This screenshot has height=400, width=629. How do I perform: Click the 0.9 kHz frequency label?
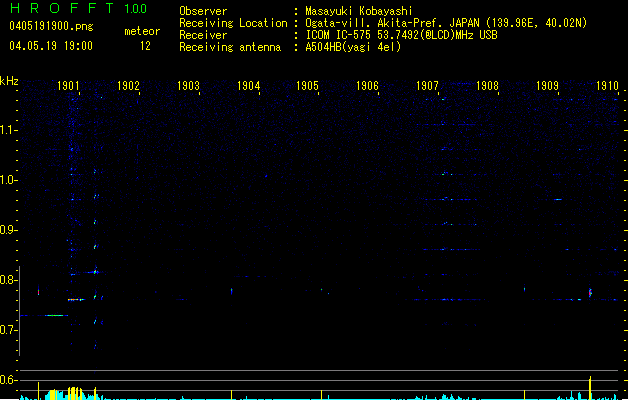tap(7, 230)
